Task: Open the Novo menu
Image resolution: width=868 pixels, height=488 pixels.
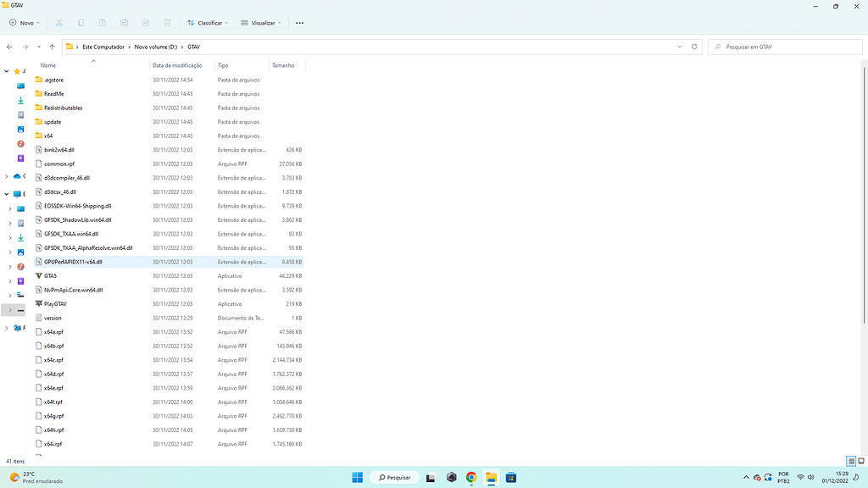Action: [22, 23]
